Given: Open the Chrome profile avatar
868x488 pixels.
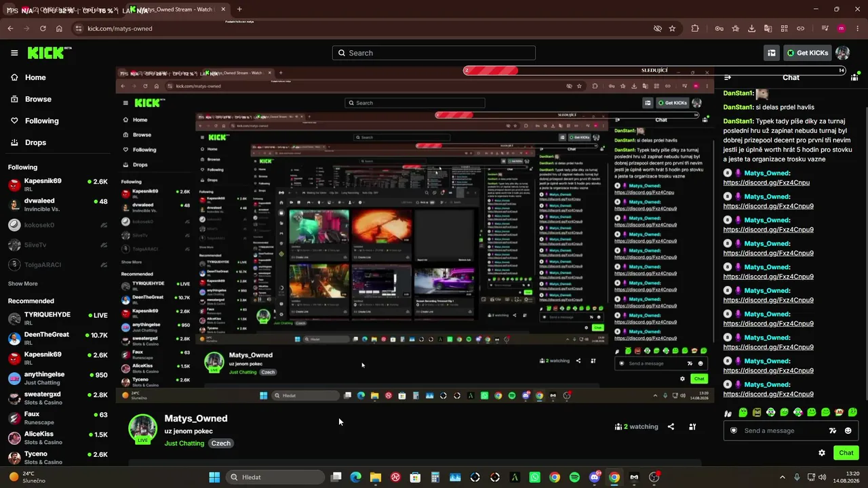Looking at the screenshot, I should coord(841,28).
